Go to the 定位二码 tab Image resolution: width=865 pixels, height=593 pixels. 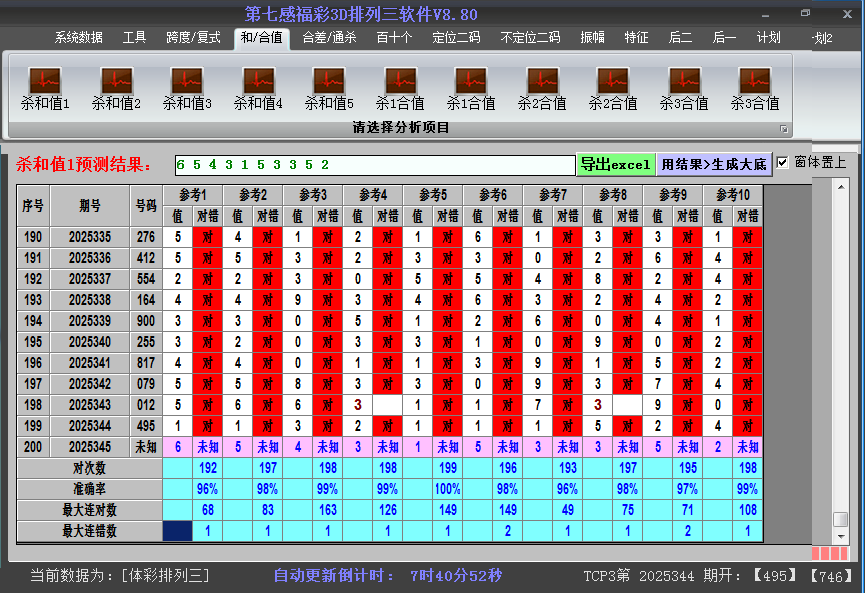tap(456, 38)
